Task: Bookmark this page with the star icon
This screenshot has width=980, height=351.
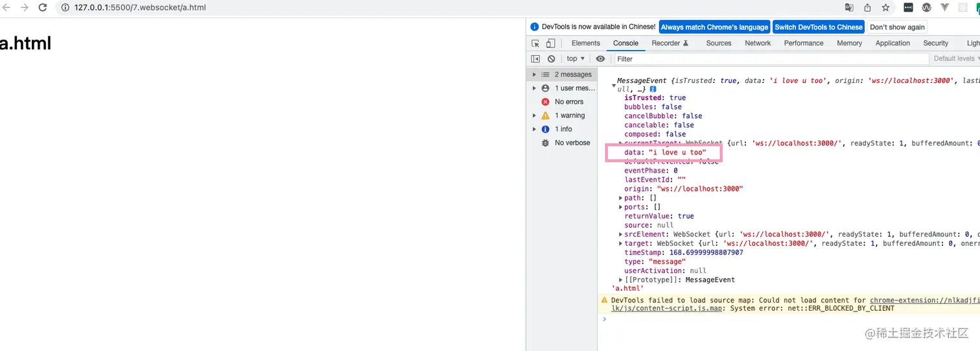Action: point(885,8)
